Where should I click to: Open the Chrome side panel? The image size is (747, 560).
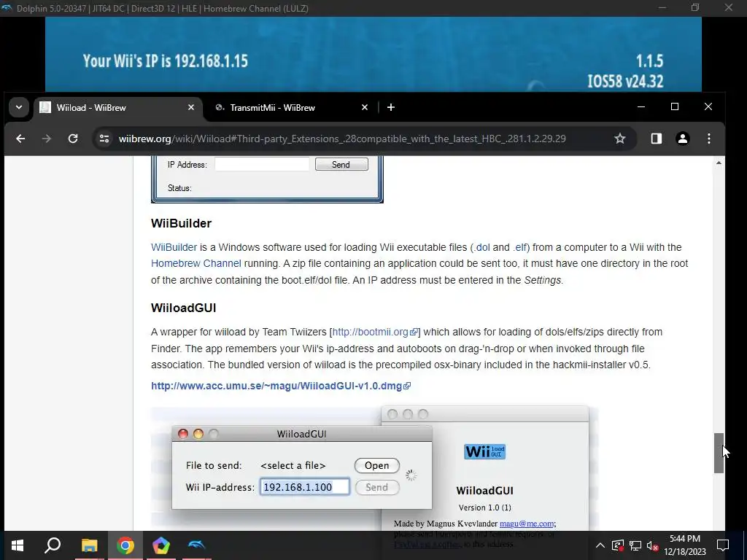656,139
